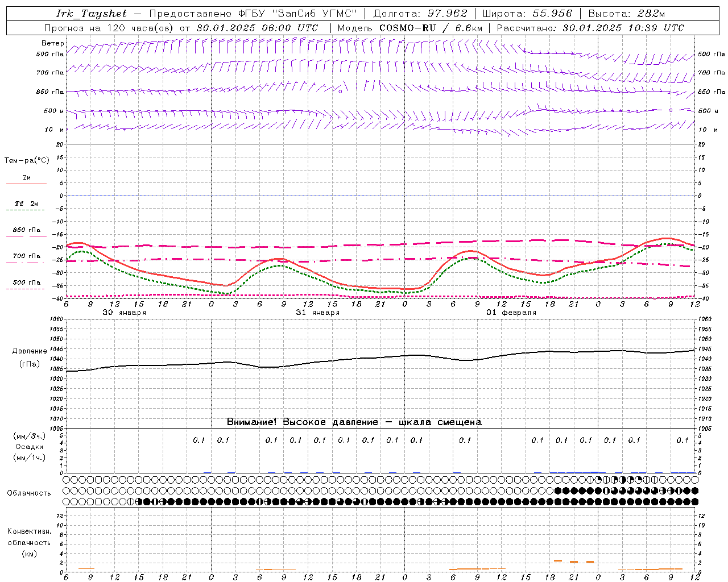Click the '700 гПа' temperature legend entry

[27, 256]
